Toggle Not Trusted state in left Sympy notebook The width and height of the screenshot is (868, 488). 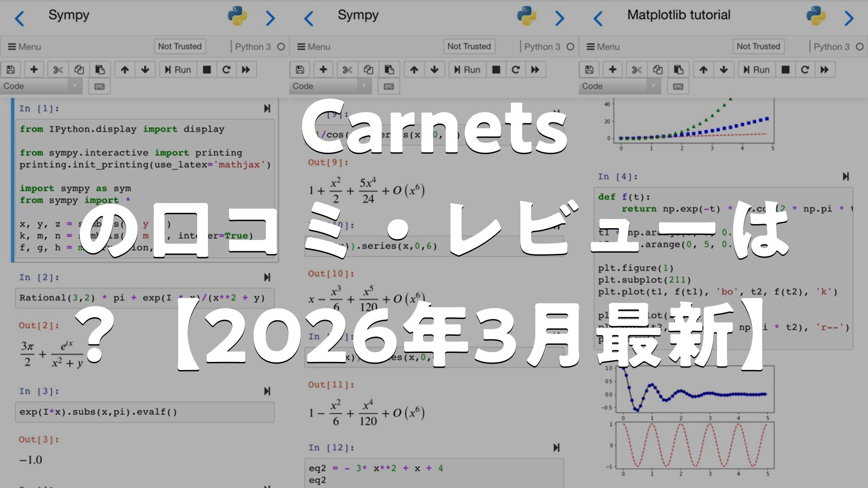pos(179,47)
